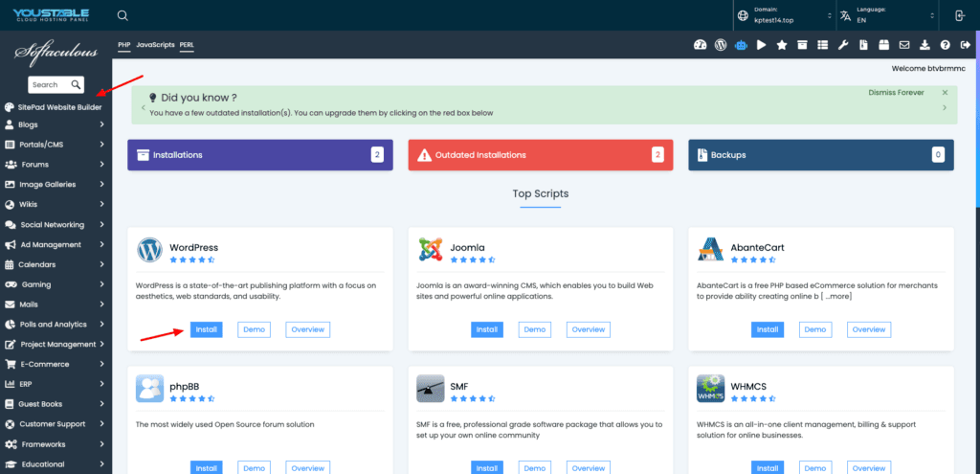980x474 pixels.
Task: Expand the E-Commerce category
Action: click(x=56, y=364)
